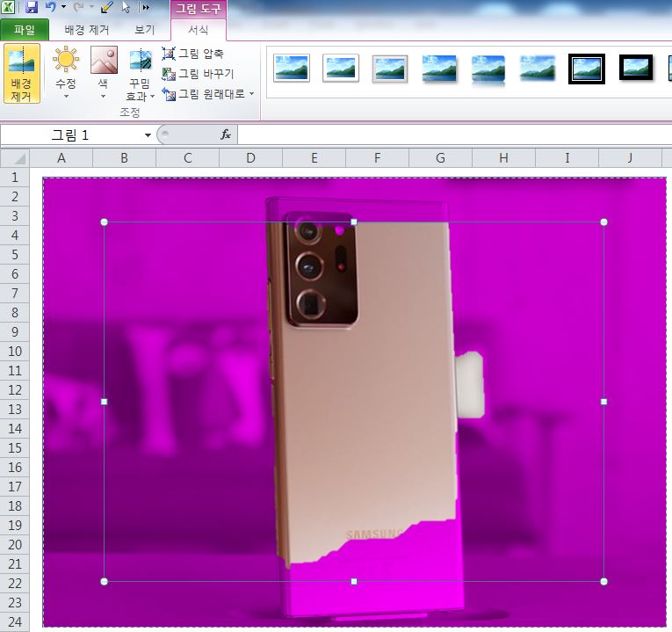Apply the thick black frame picture style
Viewport: 672px width, 632px height.
pos(636,68)
